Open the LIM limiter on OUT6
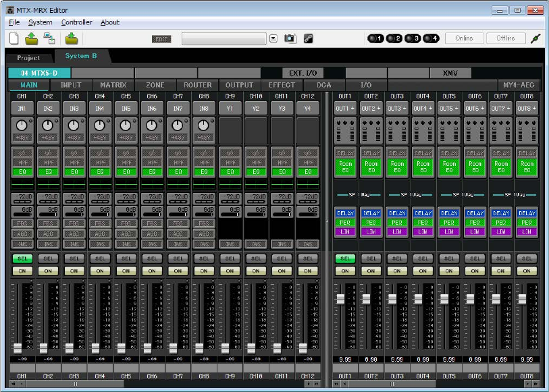Viewport: 549px width, 392px height. (475, 231)
